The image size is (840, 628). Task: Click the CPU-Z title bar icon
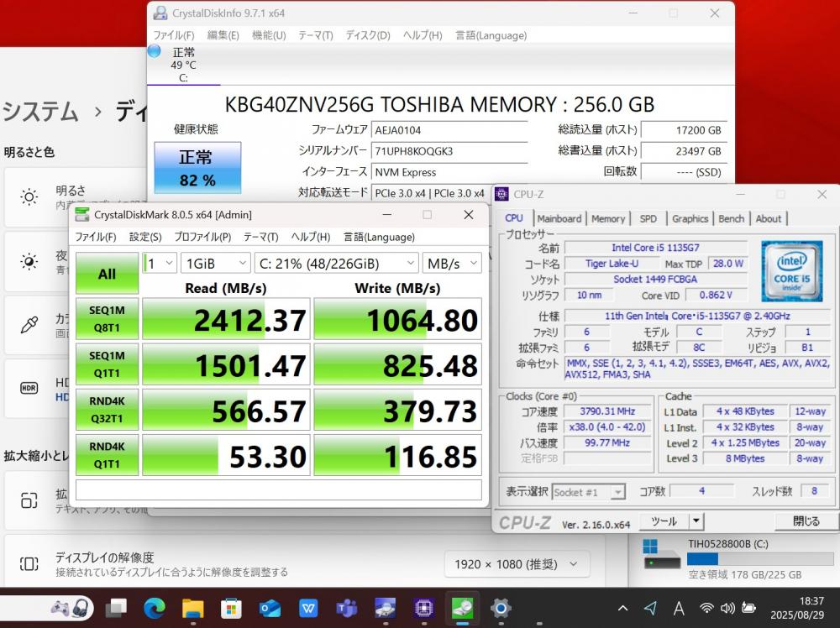pos(501,194)
